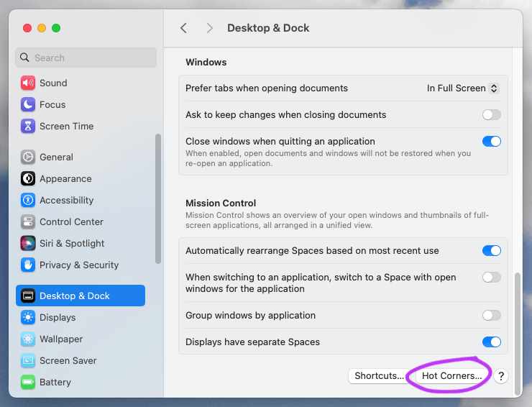The height and width of the screenshot is (407, 532).
Task: Click the sidebar vertical scrollbar
Action: 157,198
